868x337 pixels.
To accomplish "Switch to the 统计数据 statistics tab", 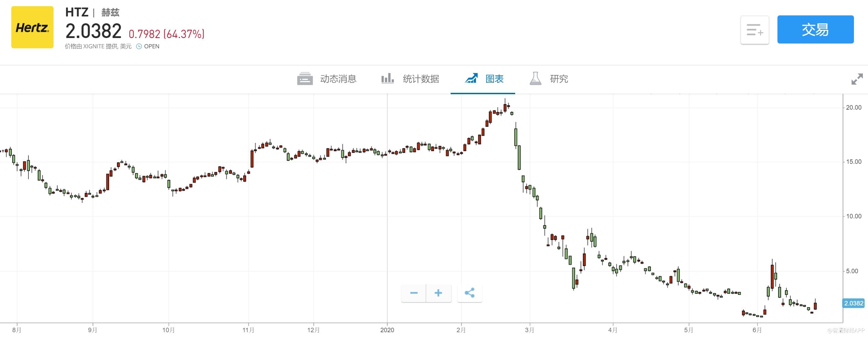I will click(421, 79).
